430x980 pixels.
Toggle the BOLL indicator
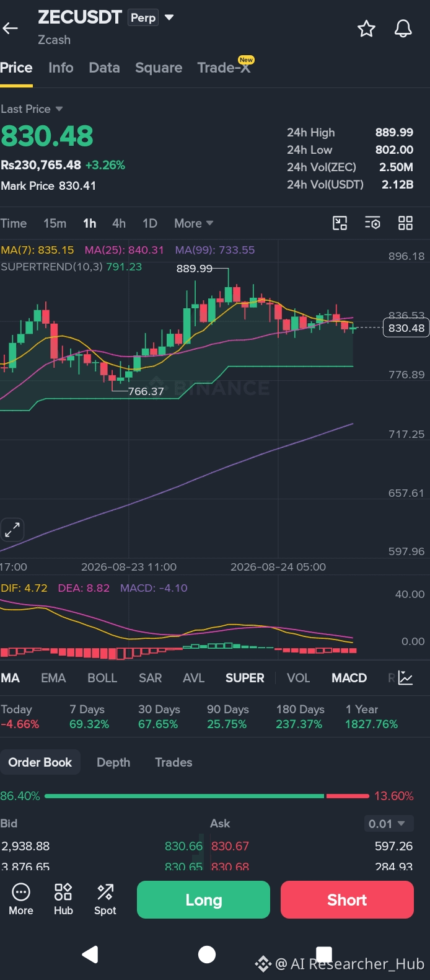pyautogui.click(x=102, y=678)
